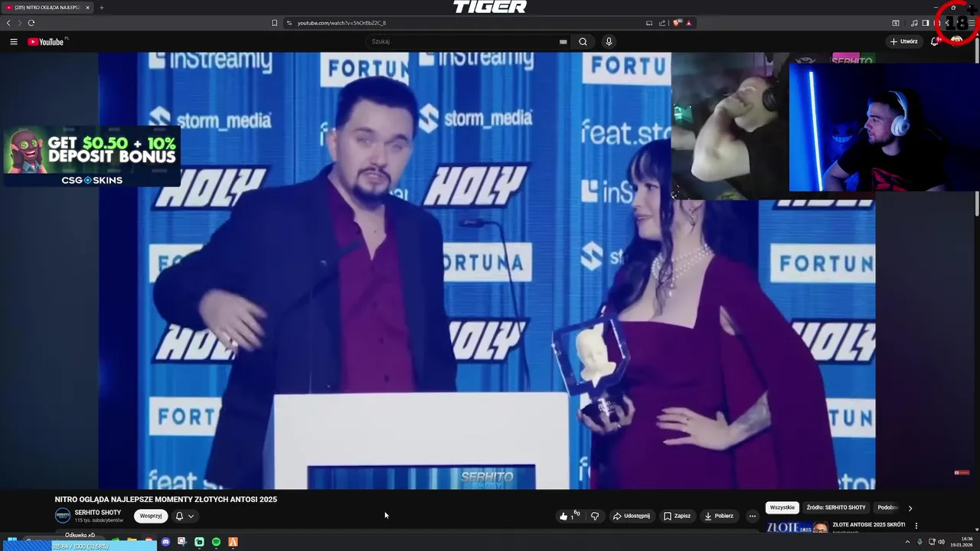Open the volume speaker tray icon
The width and height of the screenshot is (980, 551).
(x=941, y=542)
